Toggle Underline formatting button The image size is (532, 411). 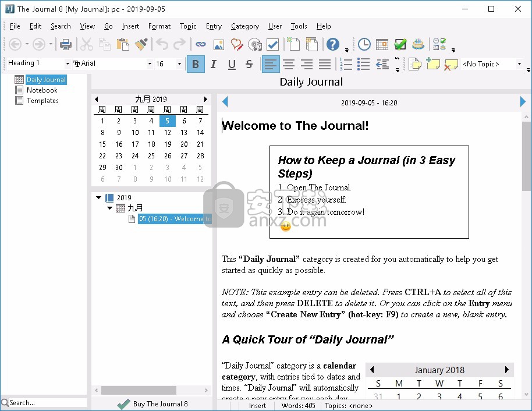(232, 64)
